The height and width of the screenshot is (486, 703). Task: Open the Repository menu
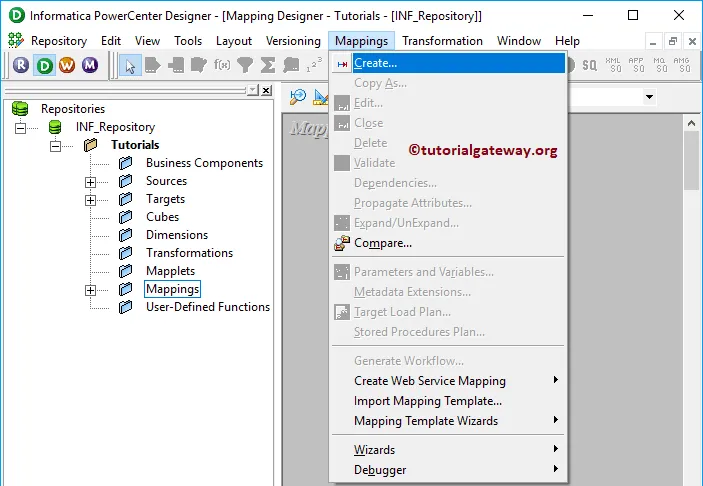59,41
